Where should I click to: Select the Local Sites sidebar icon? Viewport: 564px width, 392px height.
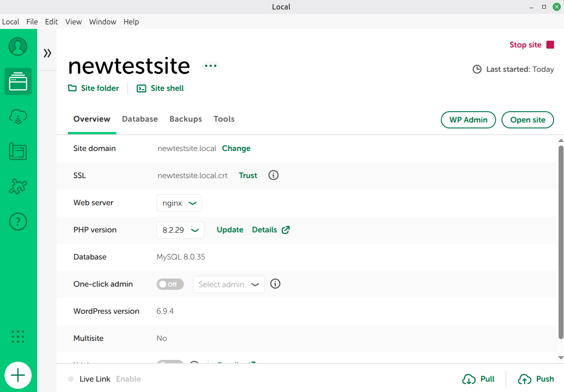[x=18, y=81]
